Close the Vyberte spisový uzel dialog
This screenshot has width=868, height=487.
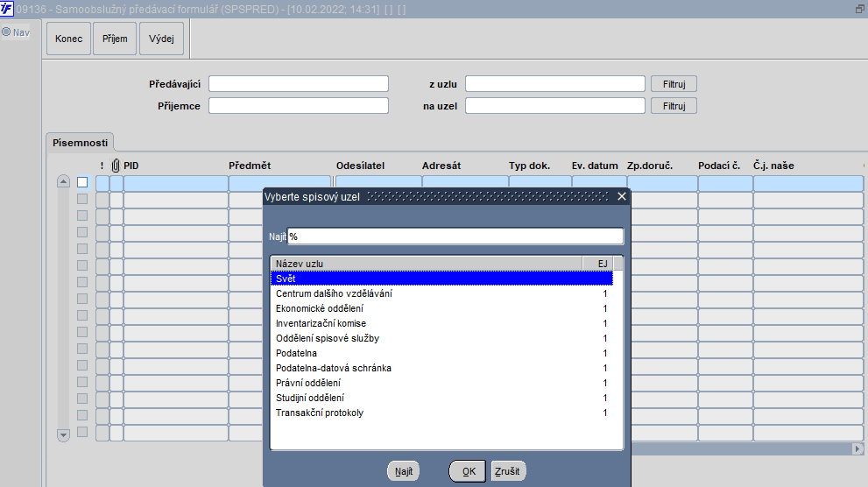pos(622,196)
